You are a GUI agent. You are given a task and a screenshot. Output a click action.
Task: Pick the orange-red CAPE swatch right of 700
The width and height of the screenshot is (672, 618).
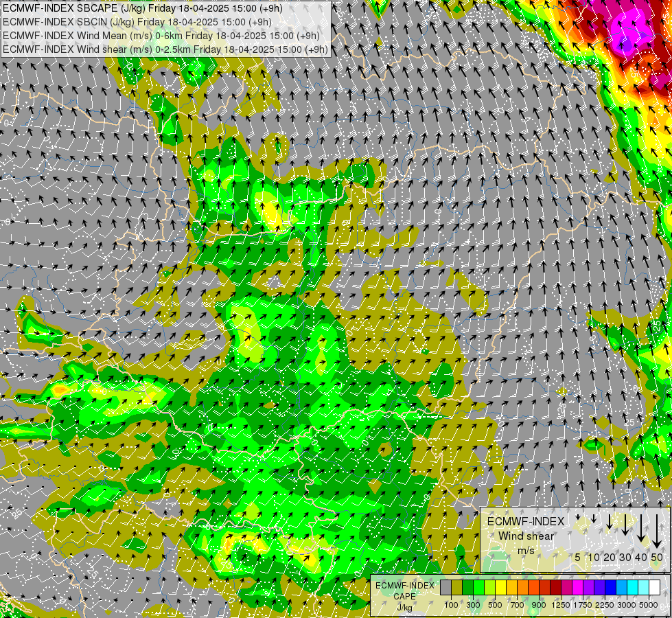(x=533, y=587)
